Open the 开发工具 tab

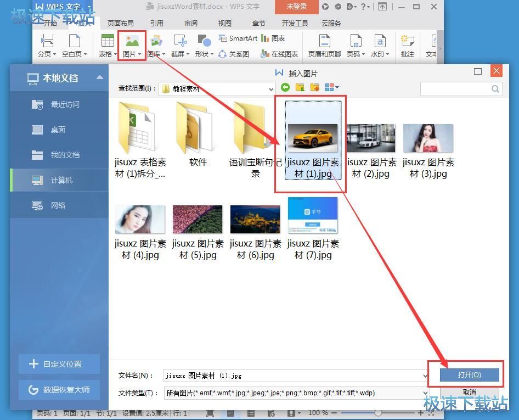click(x=295, y=23)
